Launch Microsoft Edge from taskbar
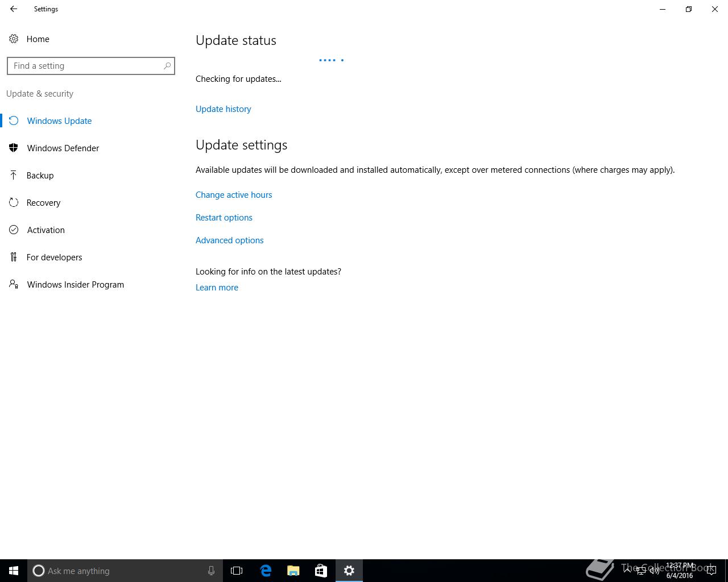 pos(266,571)
